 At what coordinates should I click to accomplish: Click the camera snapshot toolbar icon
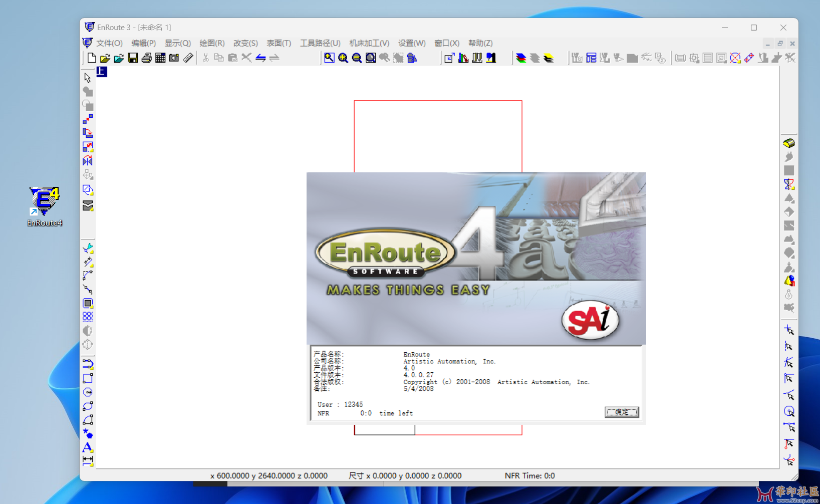[174, 58]
